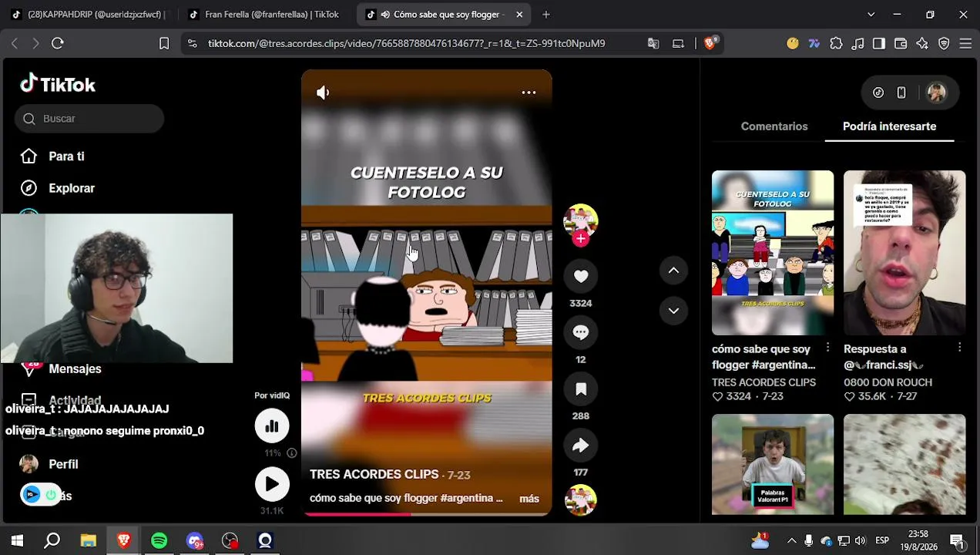The image size is (980, 555).
Task: Open the video options three-dot menu
Action: tap(529, 92)
